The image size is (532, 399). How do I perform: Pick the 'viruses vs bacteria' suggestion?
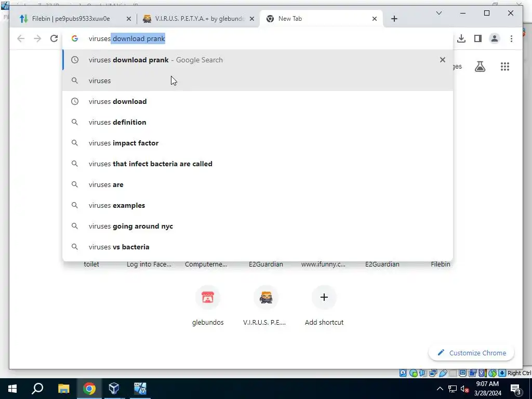[x=258, y=247]
